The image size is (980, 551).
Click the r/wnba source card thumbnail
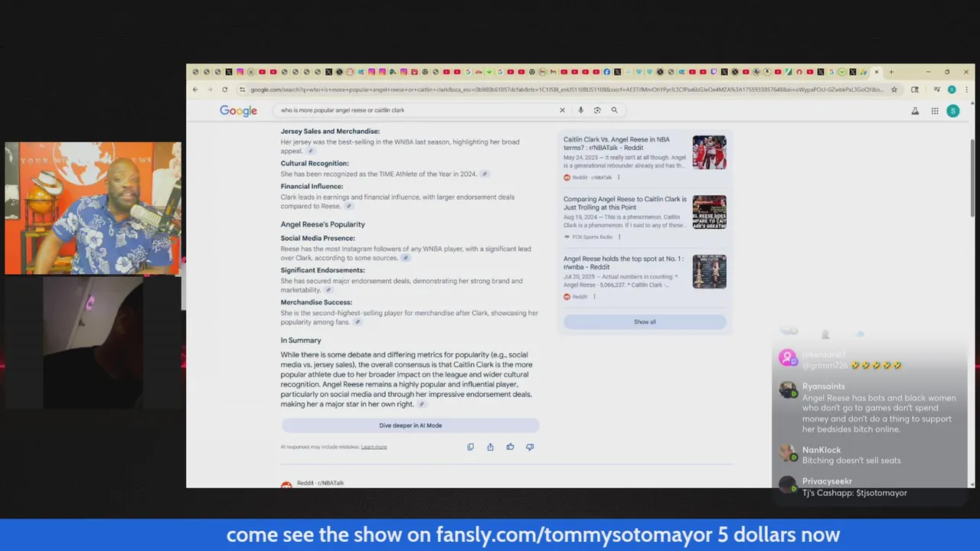(709, 272)
